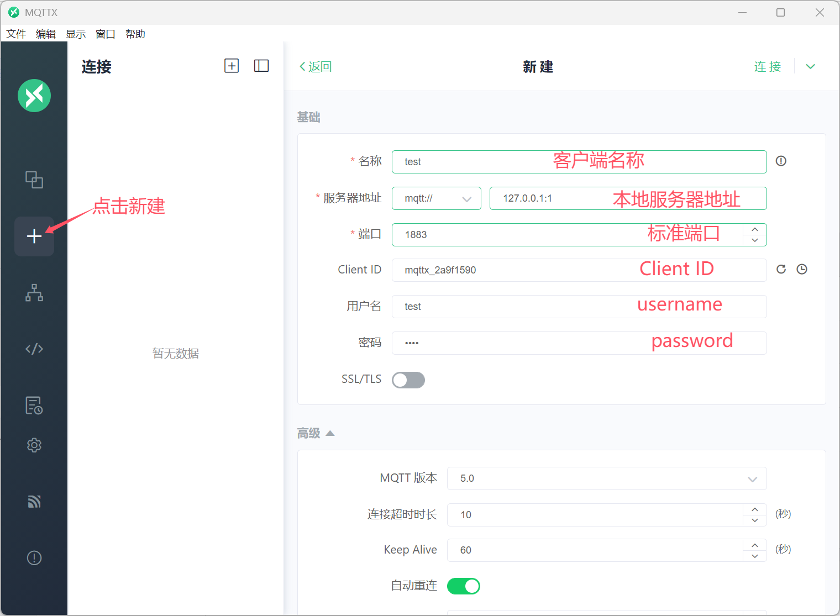Collapse the Advanced section triangle

pos(330,433)
